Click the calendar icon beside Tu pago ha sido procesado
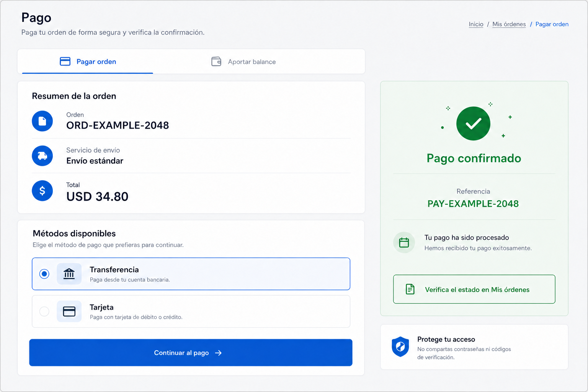 pyautogui.click(x=404, y=242)
